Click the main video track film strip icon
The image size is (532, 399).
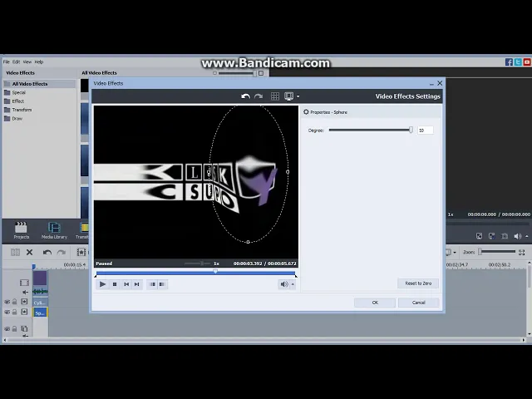[24, 283]
